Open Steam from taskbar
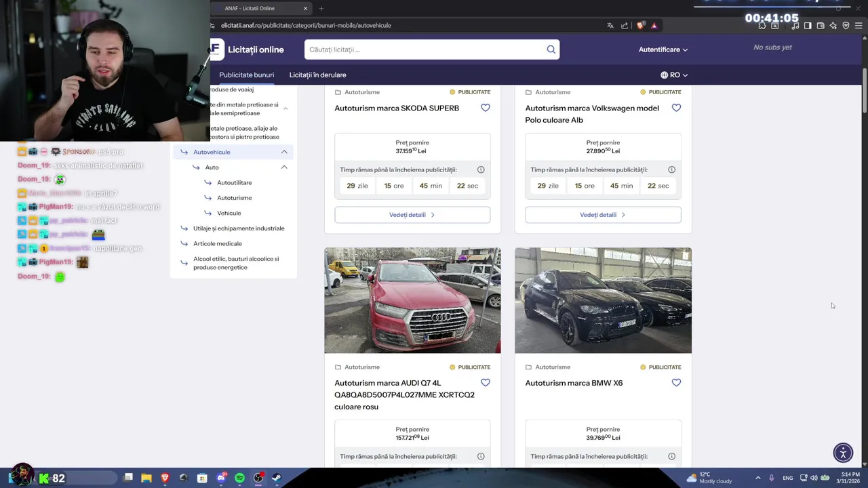This screenshot has height=488, width=868. (x=277, y=478)
